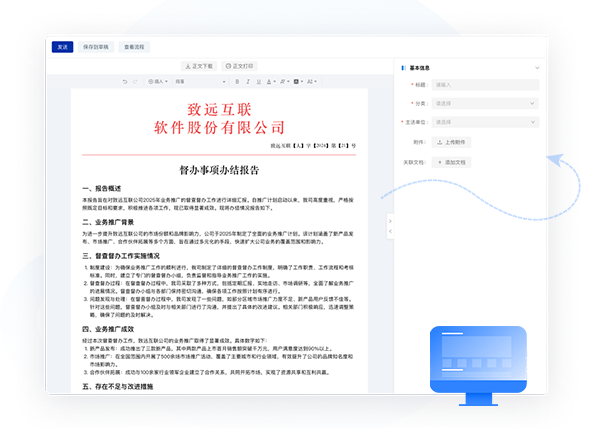Open the highlight pen dropdown
Screen dimensions: 605x428
(284, 81)
